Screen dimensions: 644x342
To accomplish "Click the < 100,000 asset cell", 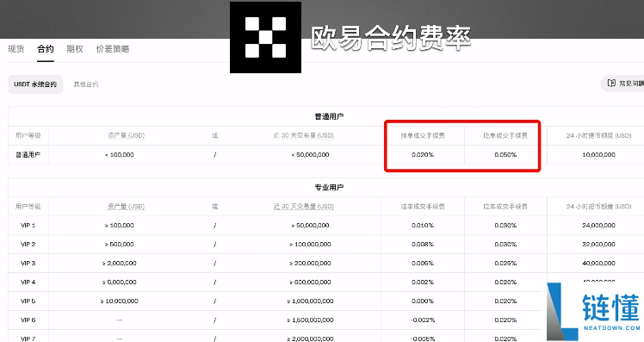I will 120,155.
